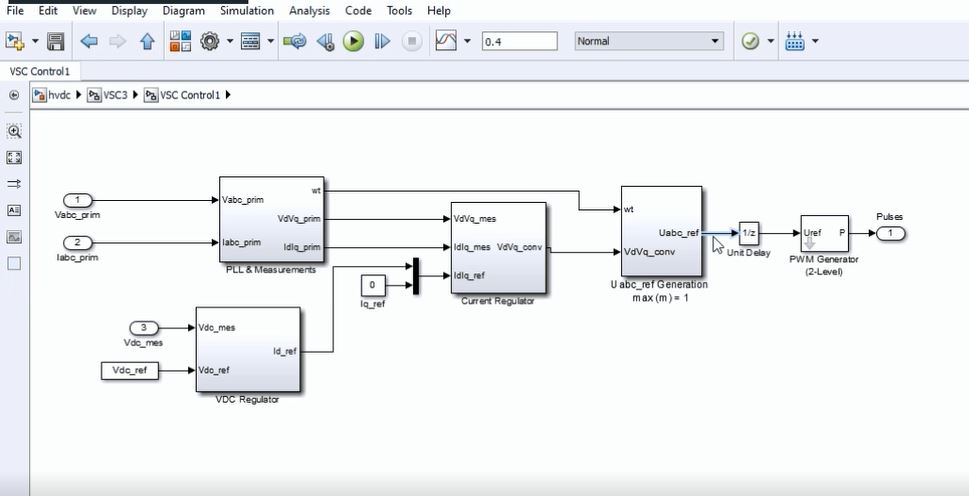The width and height of the screenshot is (969, 496).
Task: Click the simulation stop time field
Action: (519, 41)
